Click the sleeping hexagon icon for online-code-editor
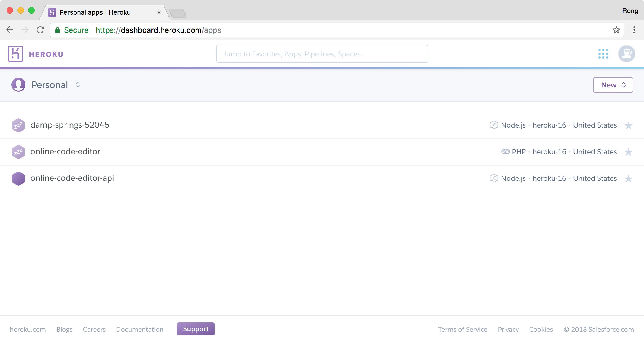The width and height of the screenshot is (644, 342). coord(18,152)
